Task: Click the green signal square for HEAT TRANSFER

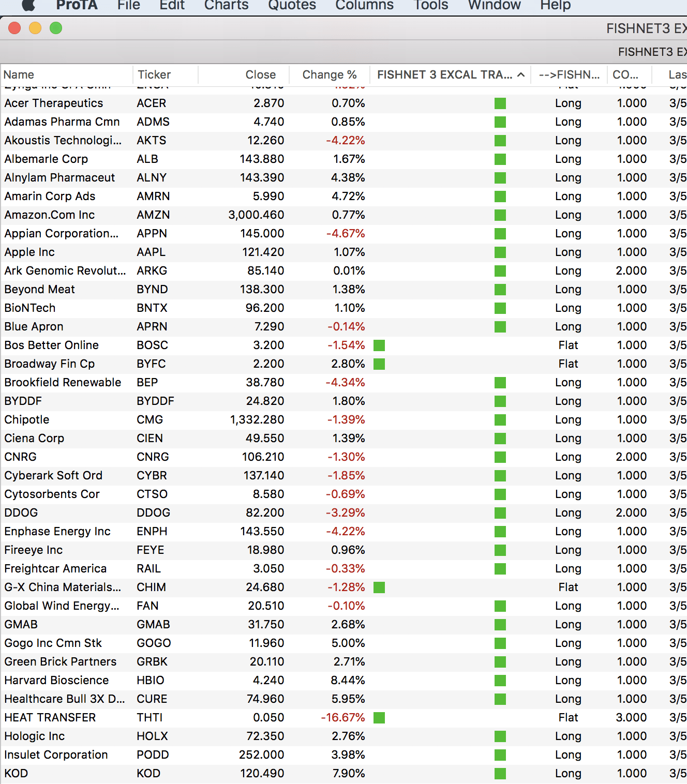Action: (379, 718)
